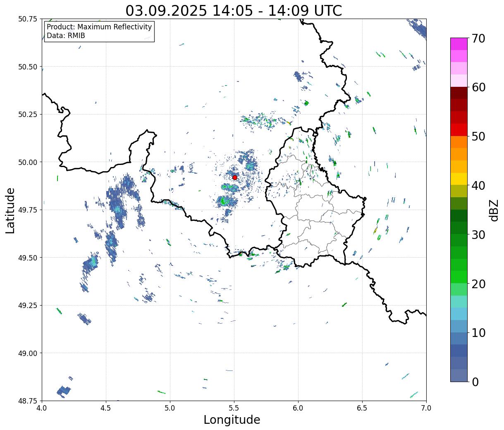Click the colorbar tick label '0'

pyautogui.click(x=475, y=382)
